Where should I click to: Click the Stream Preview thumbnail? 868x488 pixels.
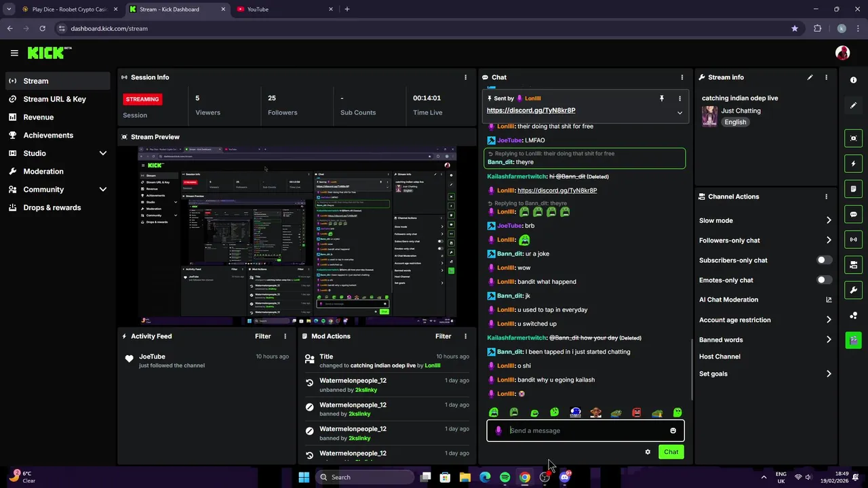[x=297, y=235]
